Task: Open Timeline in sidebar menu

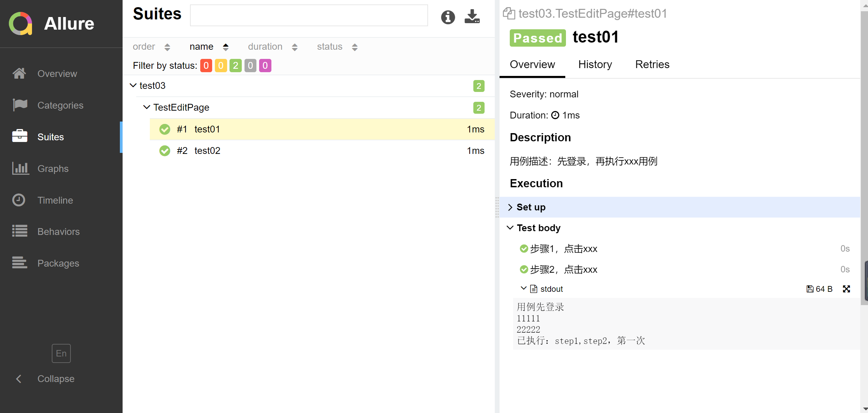Action: click(55, 200)
